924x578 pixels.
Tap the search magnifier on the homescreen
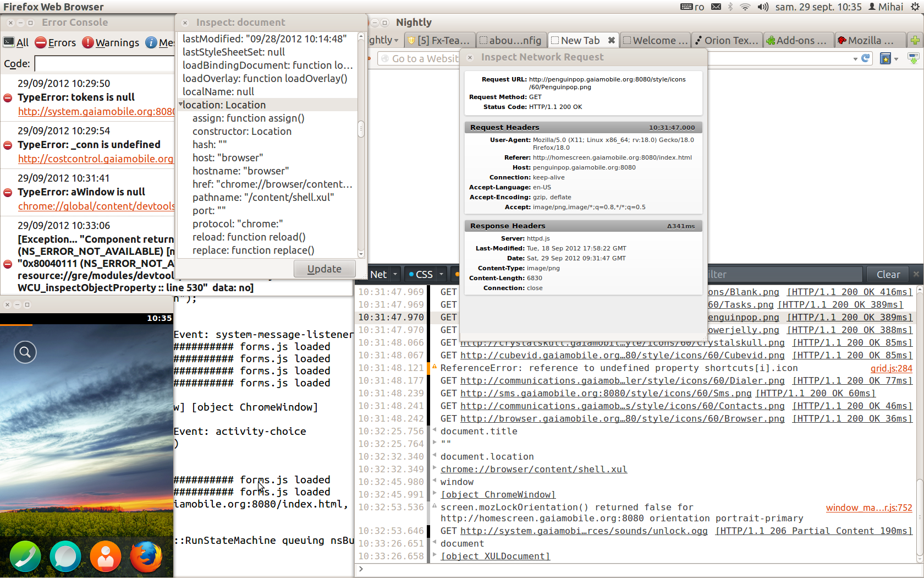(x=25, y=352)
